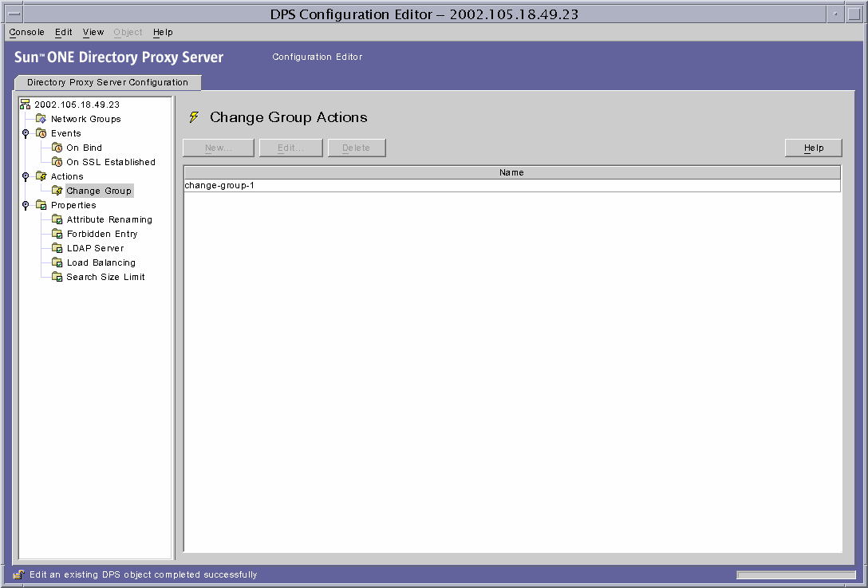Open the Console menu
This screenshot has height=588, width=868.
[x=26, y=32]
